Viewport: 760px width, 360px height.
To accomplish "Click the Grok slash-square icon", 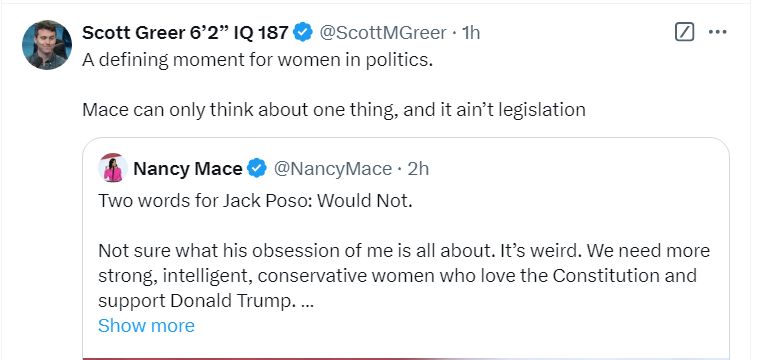I will pos(684,32).
